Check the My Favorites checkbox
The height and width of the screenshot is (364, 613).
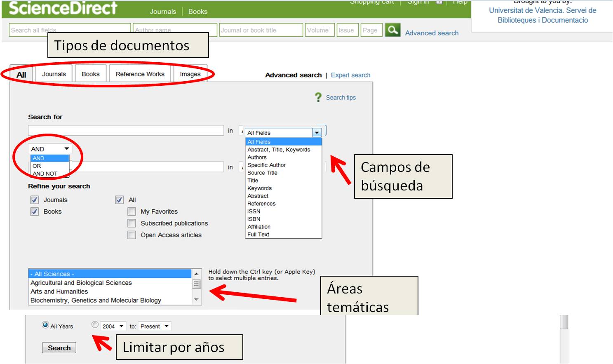[x=132, y=211]
